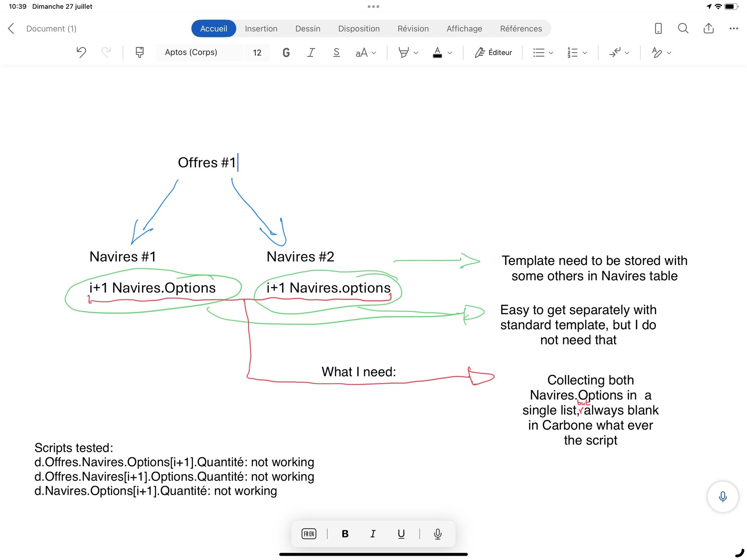747x560 pixels.
Task: Apply a bulleted list
Action: tap(539, 53)
